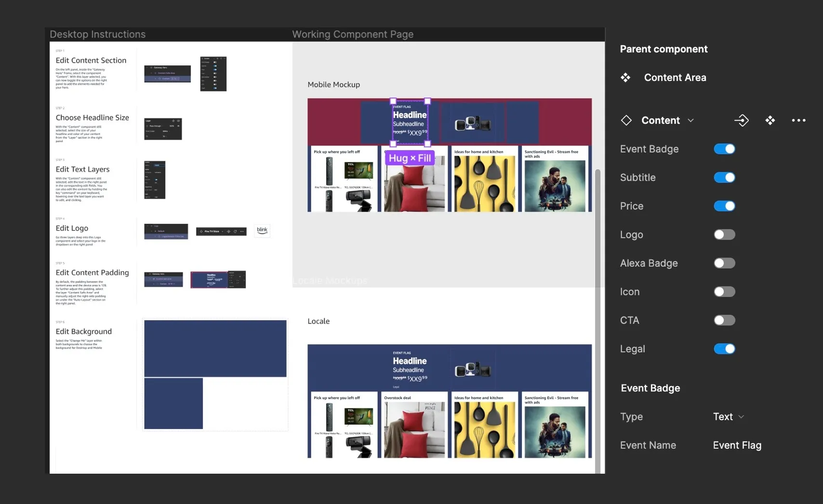
Task: Open the Content Area parent component link
Action: [675, 78]
